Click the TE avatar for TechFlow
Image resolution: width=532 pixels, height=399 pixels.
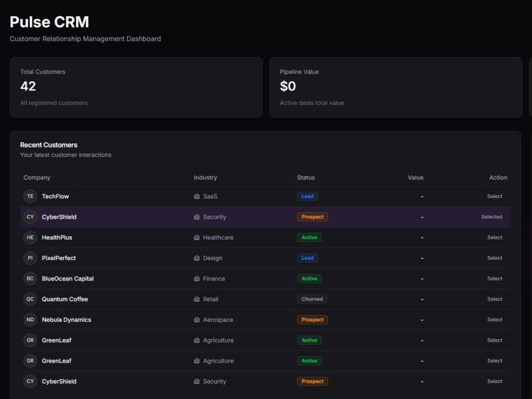pyautogui.click(x=30, y=196)
